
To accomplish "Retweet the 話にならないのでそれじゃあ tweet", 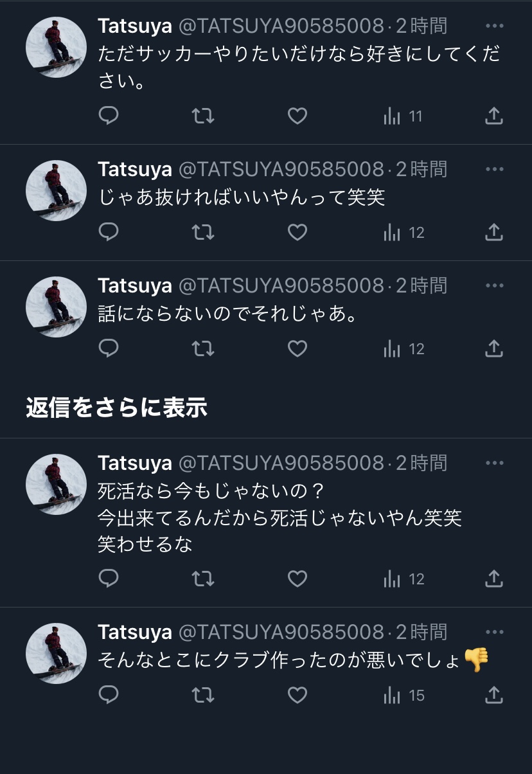I will [x=203, y=349].
